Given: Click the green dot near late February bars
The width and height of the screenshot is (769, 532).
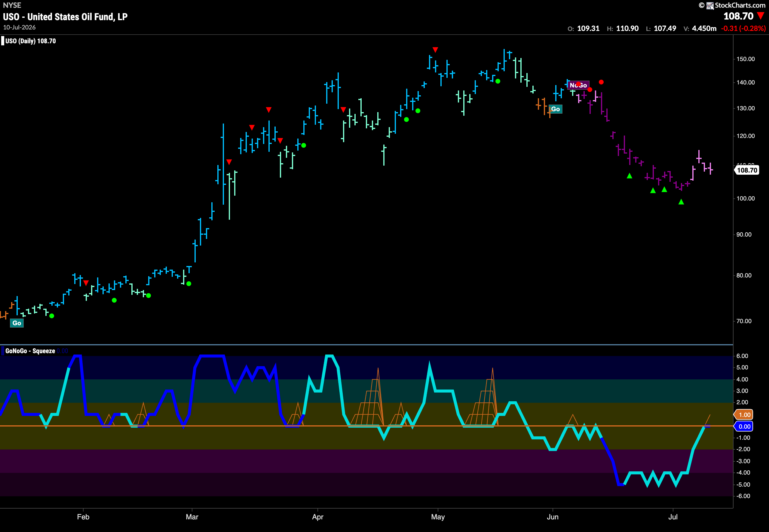Looking at the screenshot, I should (189, 284).
